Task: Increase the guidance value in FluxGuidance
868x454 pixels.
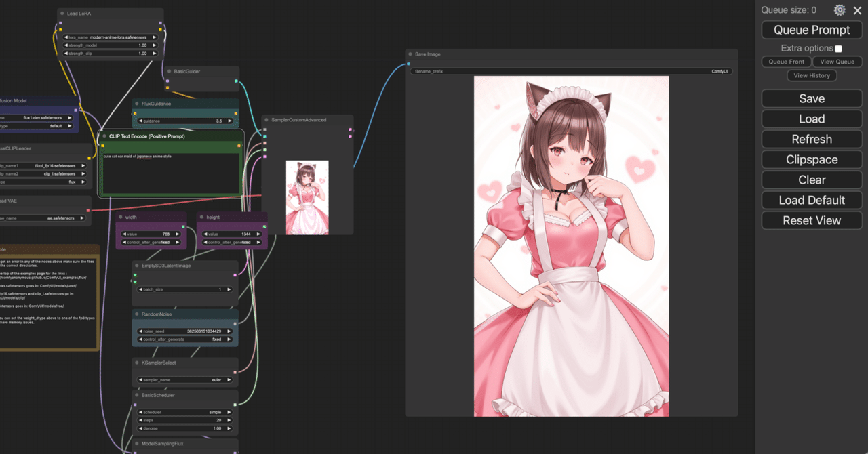Action: [230, 120]
